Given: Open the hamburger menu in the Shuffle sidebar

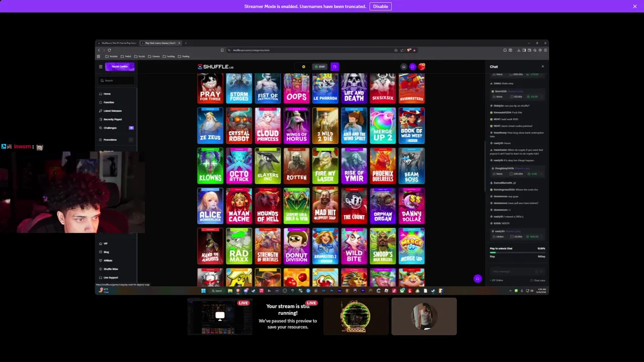Looking at the screenshot, I should tap(101, 66).
